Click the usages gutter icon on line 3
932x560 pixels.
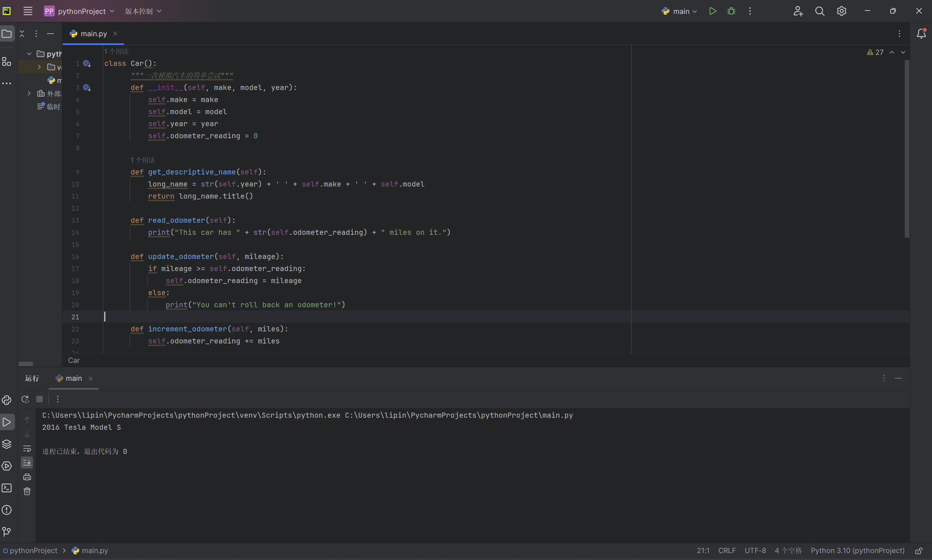click(87, 87)
